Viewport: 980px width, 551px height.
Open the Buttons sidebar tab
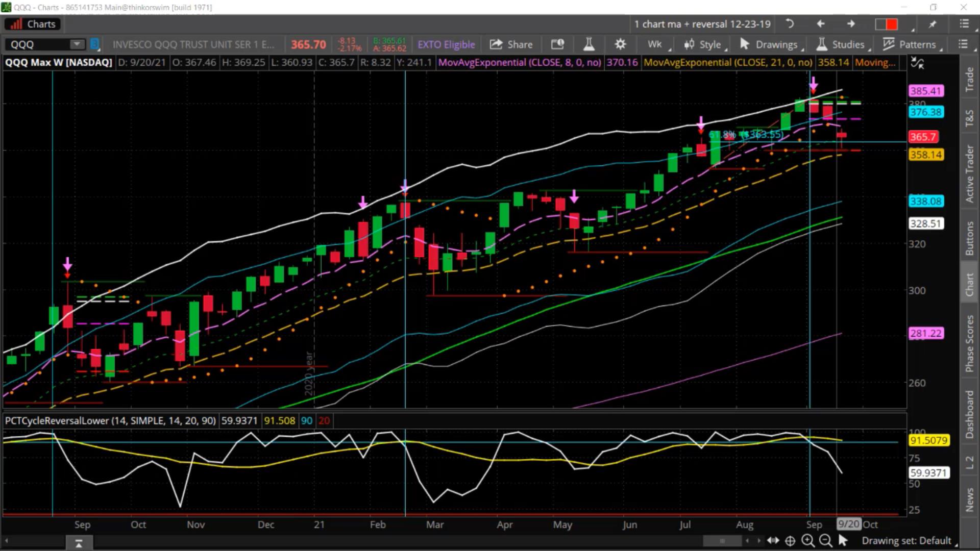pos(969,238)
